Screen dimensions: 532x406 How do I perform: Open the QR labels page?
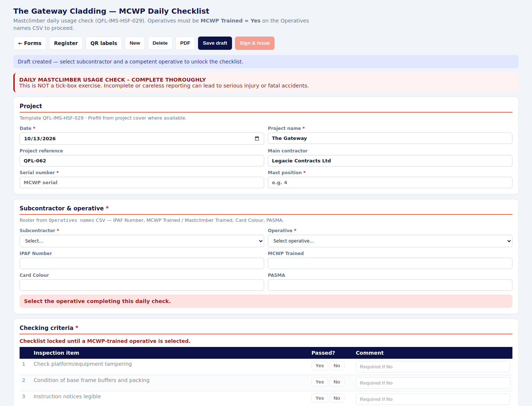(104, 43)
